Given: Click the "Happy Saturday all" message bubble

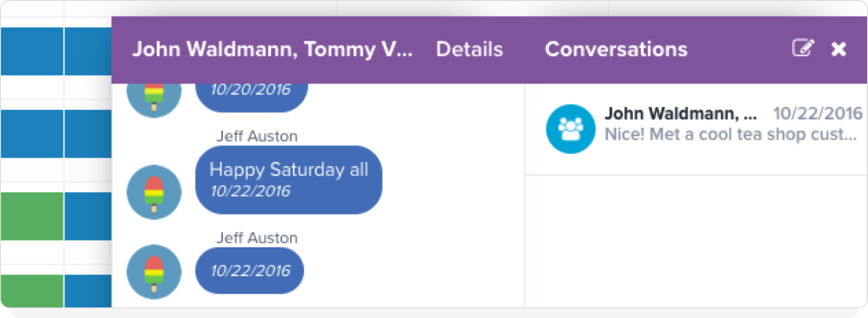Looking at the screenshot, I should (288, 180).
